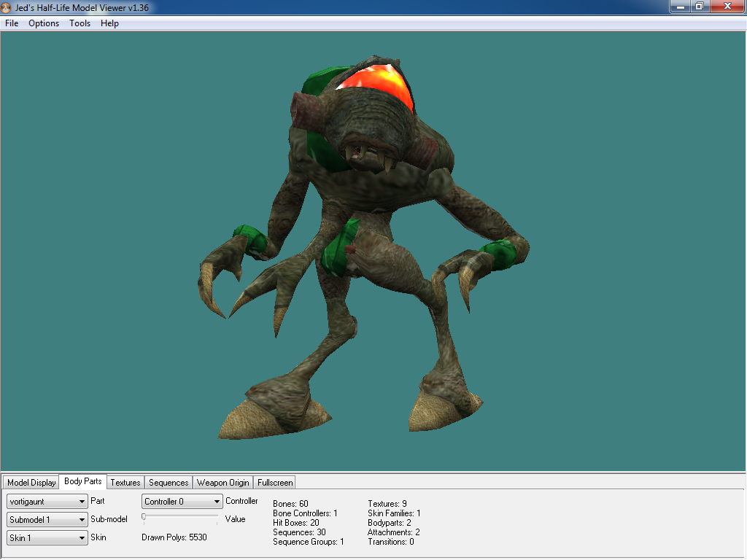
Task: Go to the Textures tab
Action: pos(125,483)
